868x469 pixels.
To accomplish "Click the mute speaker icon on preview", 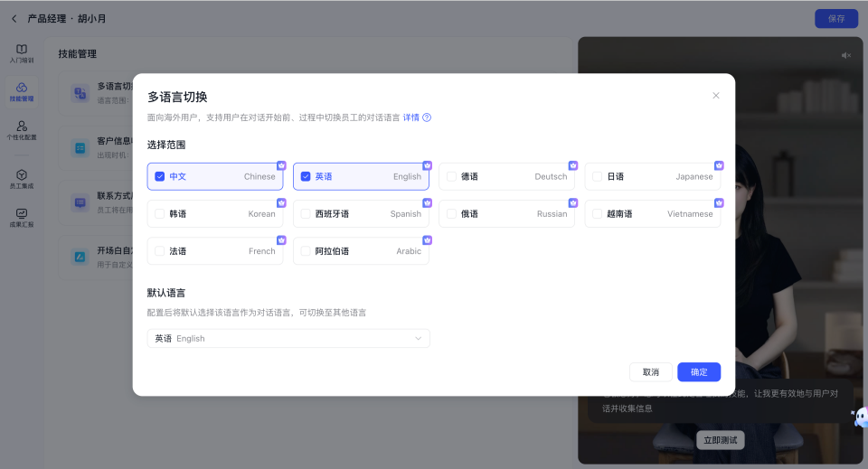I will pos(845,55).
